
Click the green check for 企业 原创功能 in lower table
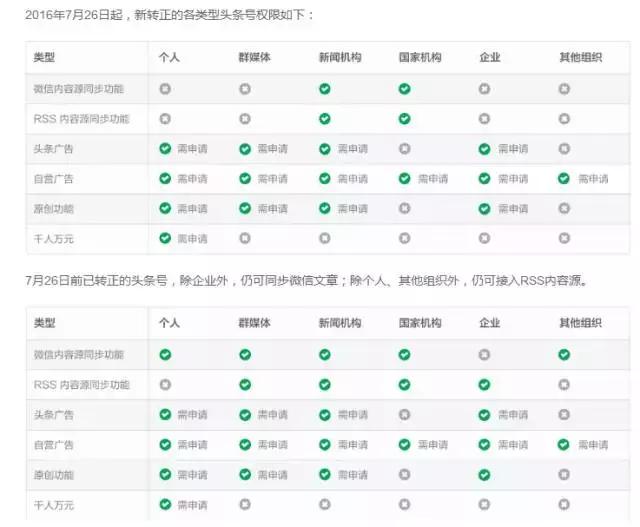[484, 475]
